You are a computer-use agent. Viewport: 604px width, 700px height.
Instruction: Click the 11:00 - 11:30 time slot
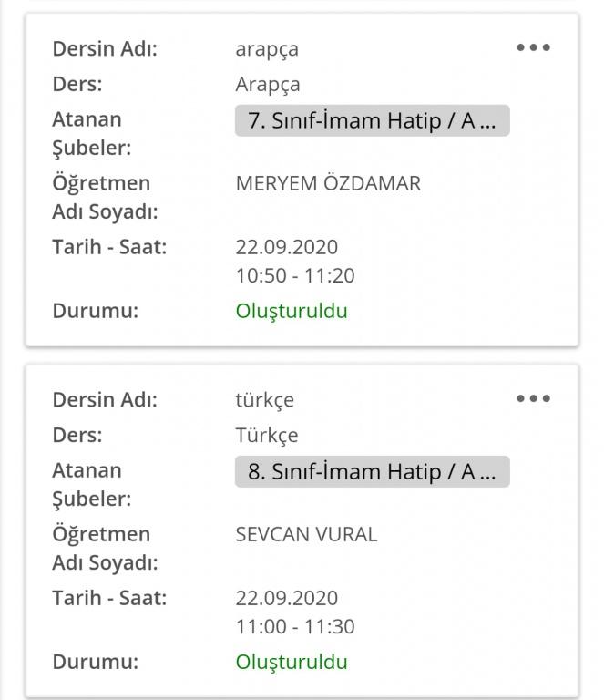coord(295,626)
